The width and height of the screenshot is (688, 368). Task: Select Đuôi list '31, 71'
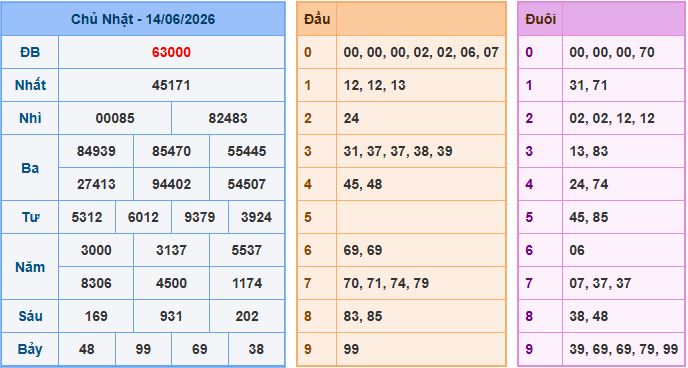[x=588, y=86]
